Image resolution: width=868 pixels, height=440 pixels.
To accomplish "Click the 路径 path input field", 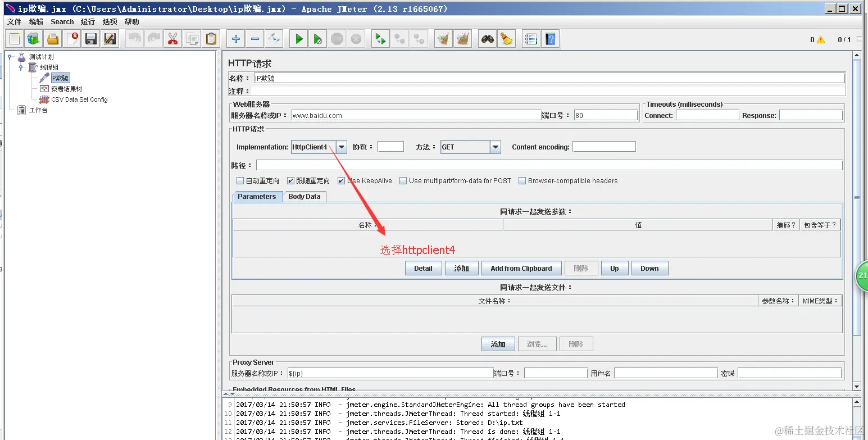I will click(x=549, y=165).
